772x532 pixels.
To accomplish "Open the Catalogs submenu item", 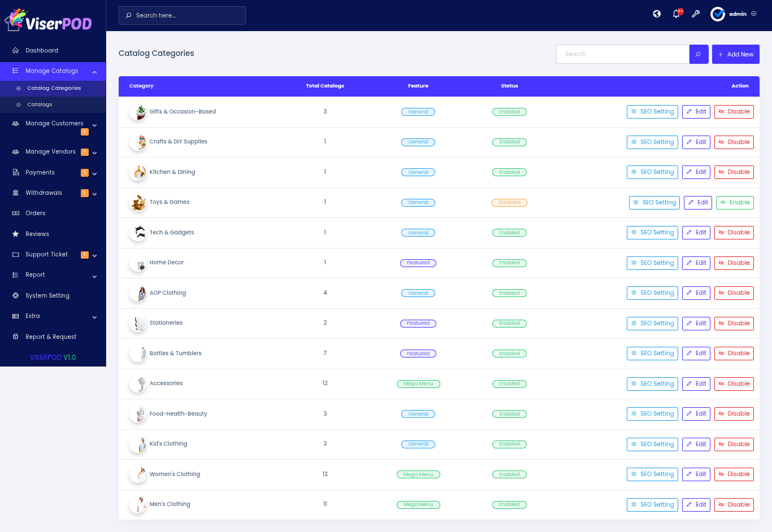I will click(x=40, y=104).
